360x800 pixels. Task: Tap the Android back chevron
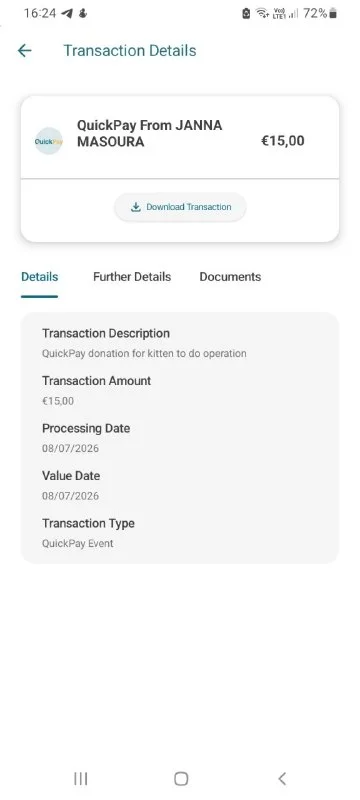[x=282, y=779]
